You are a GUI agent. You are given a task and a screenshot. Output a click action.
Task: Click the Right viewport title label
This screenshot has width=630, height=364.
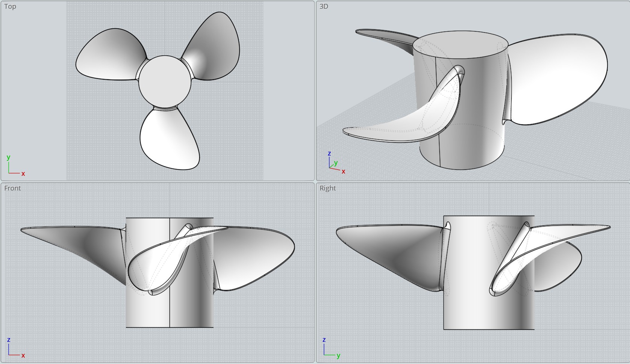pos(327,188)
